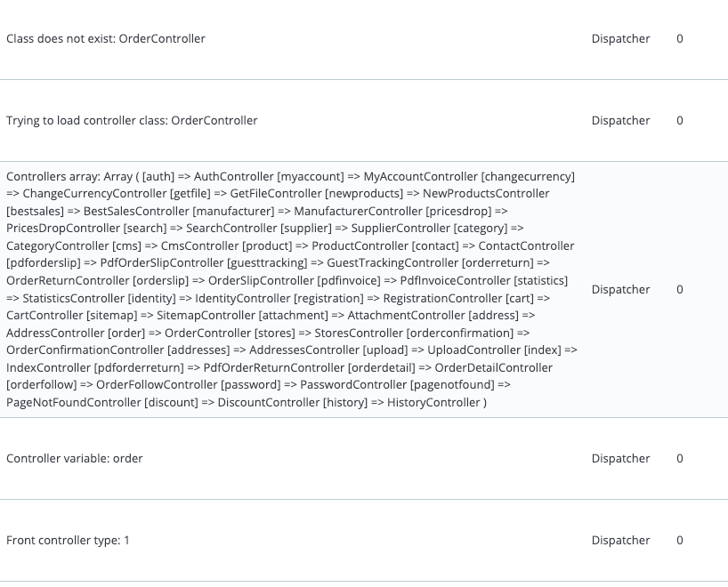The image size is (728, 587).
Task: Click the IndexController text in the array
Action: click(x=47, y=367)
